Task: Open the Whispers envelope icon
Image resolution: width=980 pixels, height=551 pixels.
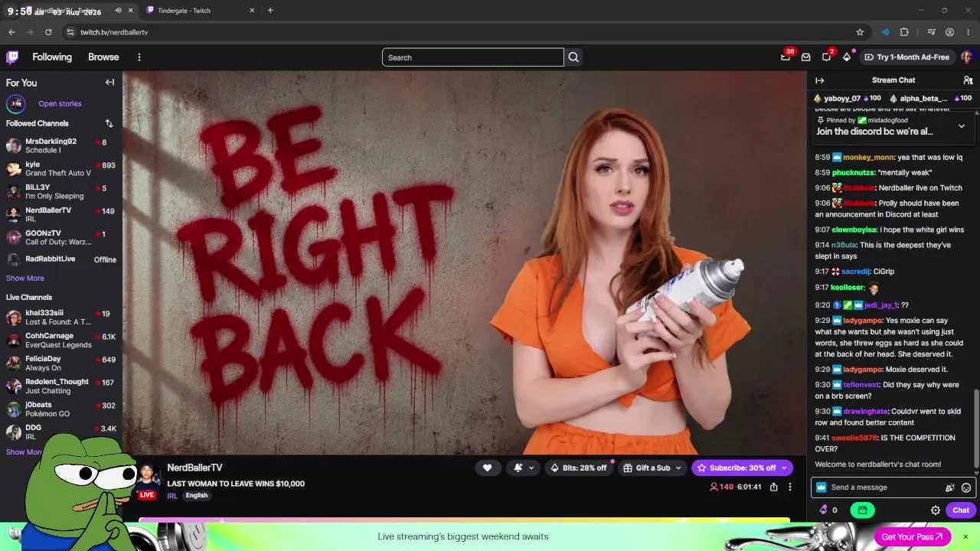Action: (805, 57)
